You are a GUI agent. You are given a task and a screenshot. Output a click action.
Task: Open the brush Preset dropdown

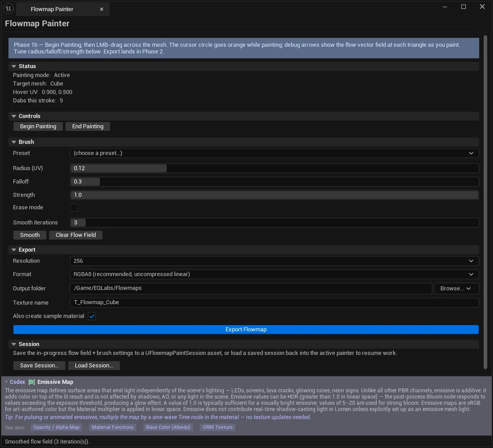click(274, 153)
